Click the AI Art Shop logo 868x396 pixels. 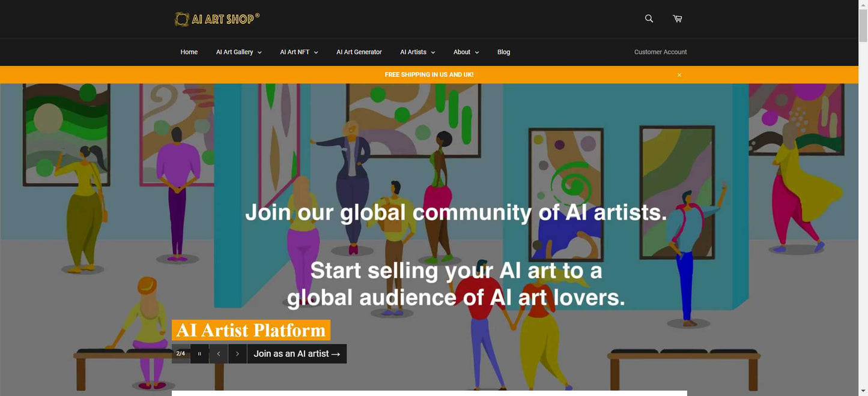point(217,19)
